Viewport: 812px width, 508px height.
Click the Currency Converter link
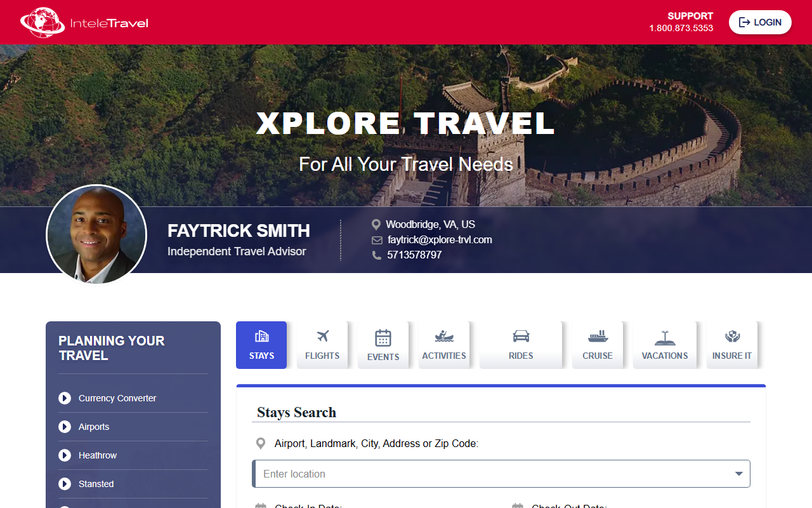pyautogui.click(x=117, y=398)
